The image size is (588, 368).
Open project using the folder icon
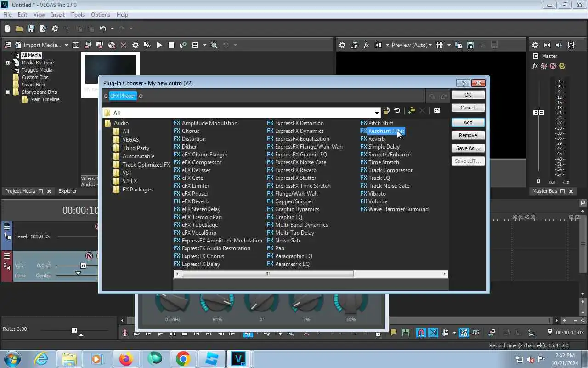tap(19, 29)
